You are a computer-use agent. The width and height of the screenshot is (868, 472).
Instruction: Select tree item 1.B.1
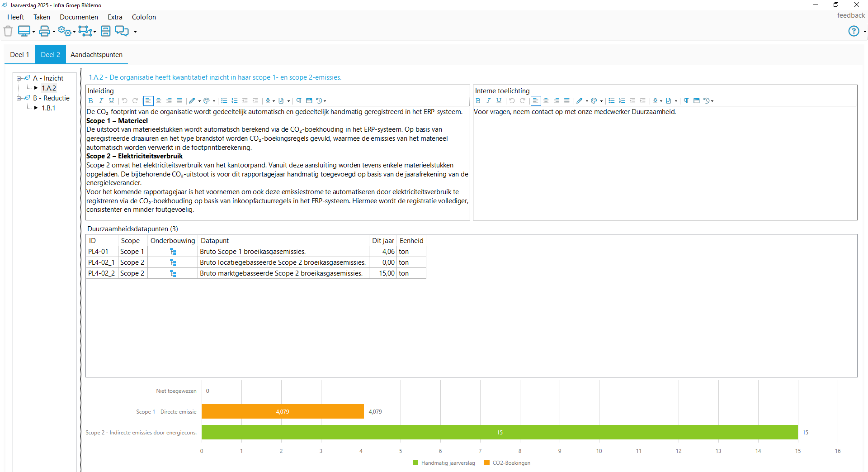click(x=48, y=108)
